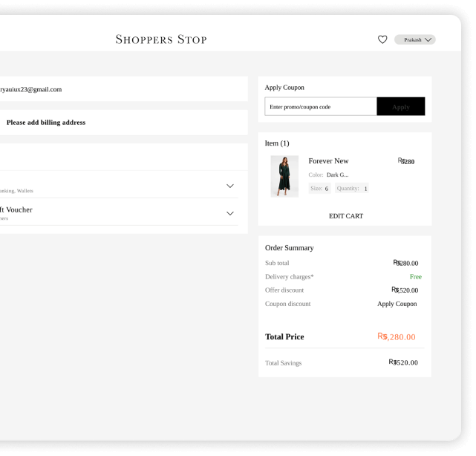Expand the Gift Voucher payment option

point(229,213)
